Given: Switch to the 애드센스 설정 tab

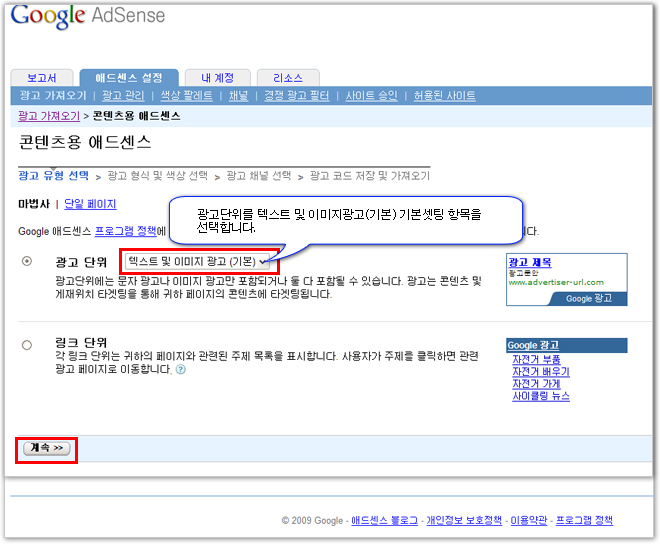Looking at the screenshot, I should point(129,78).
